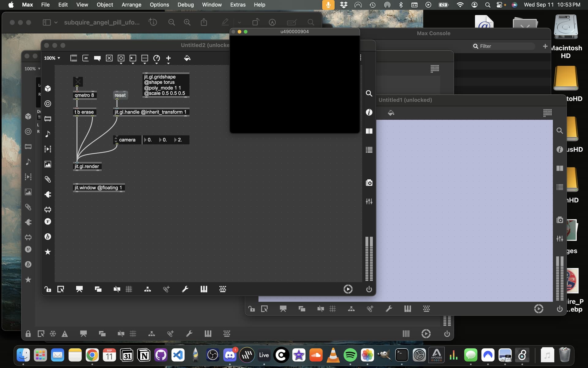Viewport: 588px width, 368px height.
Task: Turn on Audio power button in Untitled2
Action: pyautogui.click(x=369, y=289)
